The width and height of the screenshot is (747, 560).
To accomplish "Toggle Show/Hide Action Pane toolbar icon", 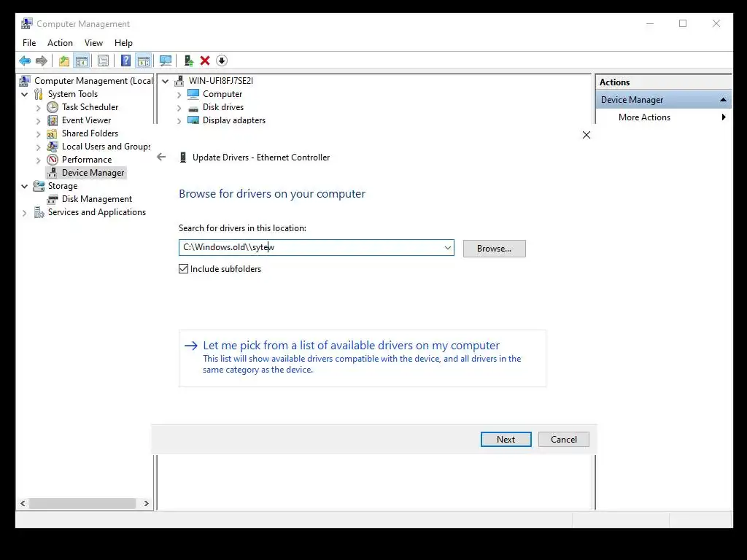I will pyautogui.click(x=144, y=61).
